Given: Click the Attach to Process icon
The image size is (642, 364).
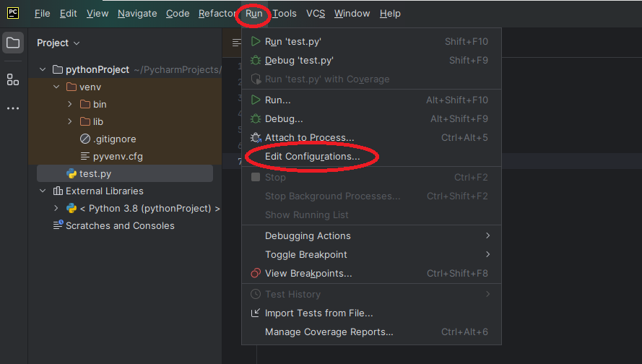Looking at the screenshot, I should [255, 137].
